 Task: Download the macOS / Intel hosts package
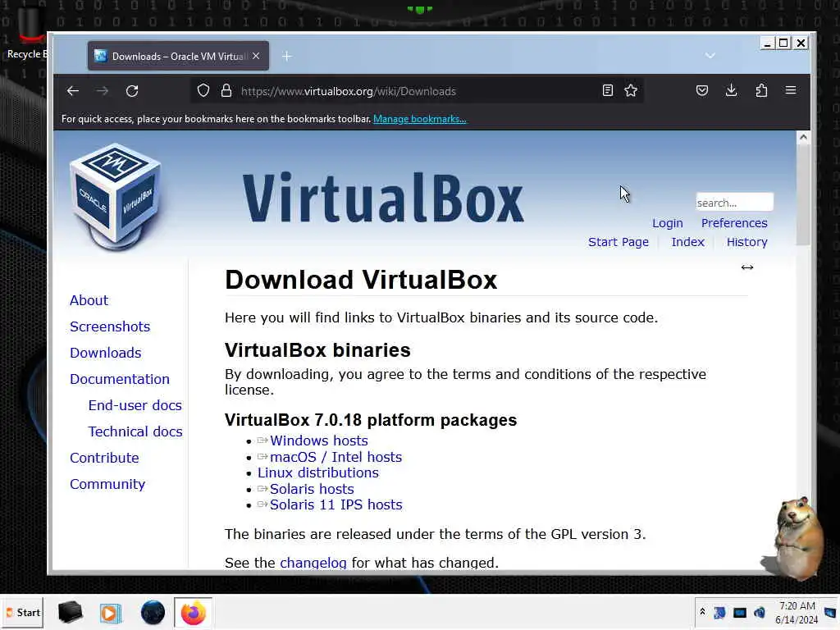336,457
